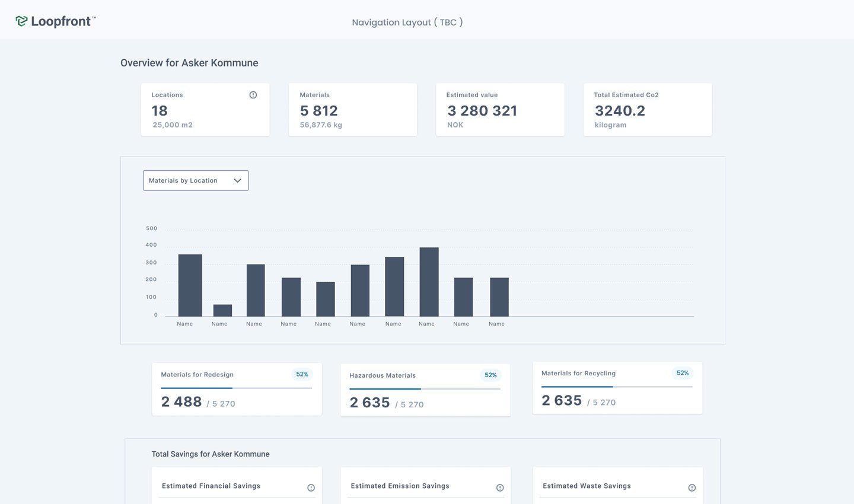Click the 56,877.6 kg text
854x504 pixels.
(x=321, y=125)
